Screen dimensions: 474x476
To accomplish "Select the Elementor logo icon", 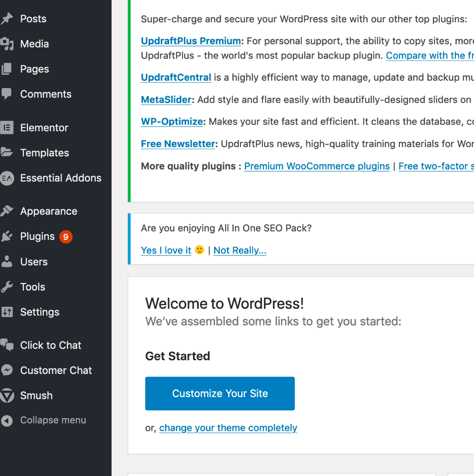I will coord(7,128).
